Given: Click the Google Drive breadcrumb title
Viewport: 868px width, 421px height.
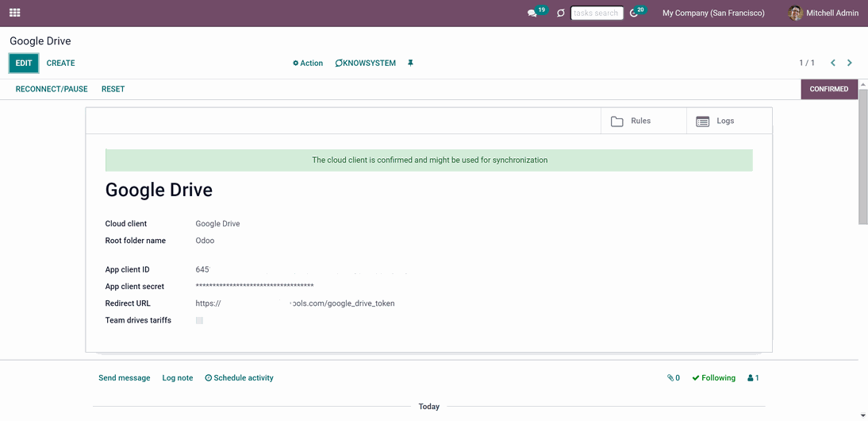Looking at the screenshot, I should [40, 41].
